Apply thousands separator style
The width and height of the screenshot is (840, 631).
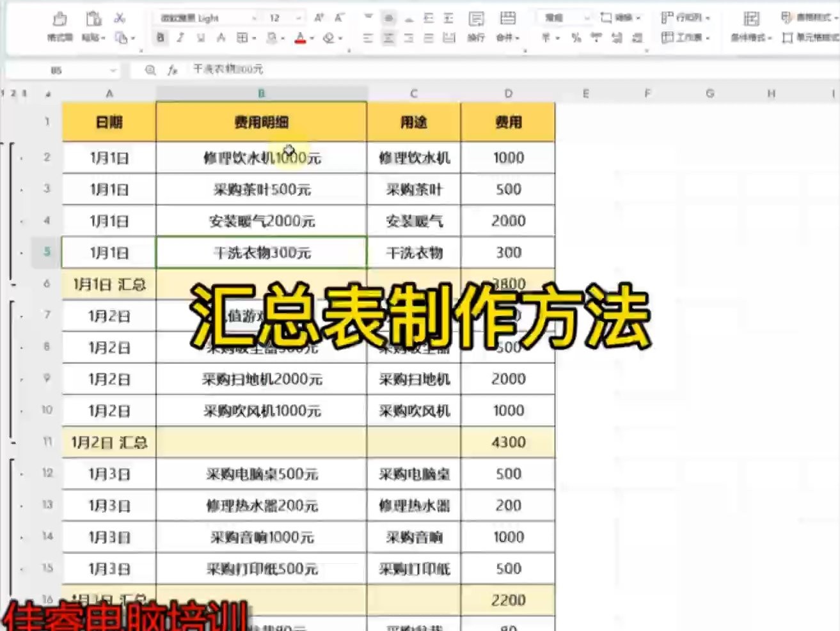[596, 38]
